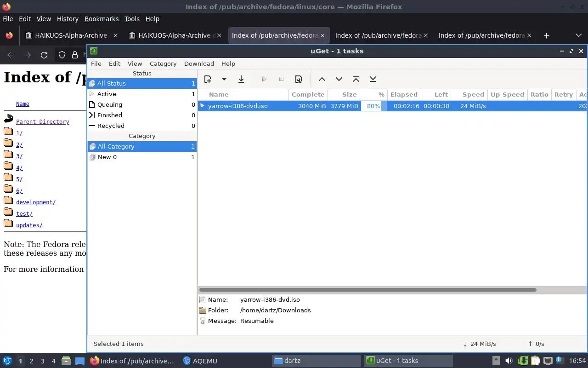The width and height of the screenshot is (588, 368).
Task: Click the New Download icon in uGet toolbar
Action: point(208,79)
